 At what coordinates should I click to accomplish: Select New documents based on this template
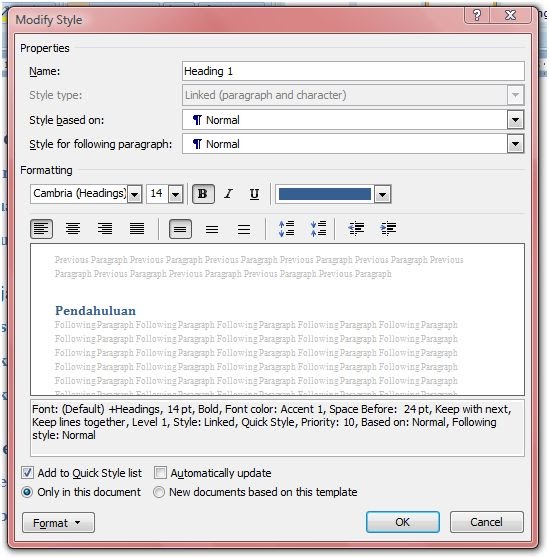(159, 492)
